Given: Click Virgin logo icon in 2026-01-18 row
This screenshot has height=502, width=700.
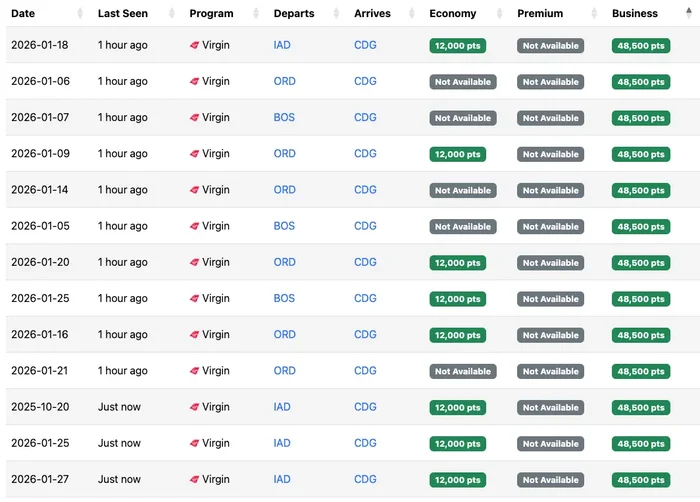Looking at the screenshot, I should (194, 45).
